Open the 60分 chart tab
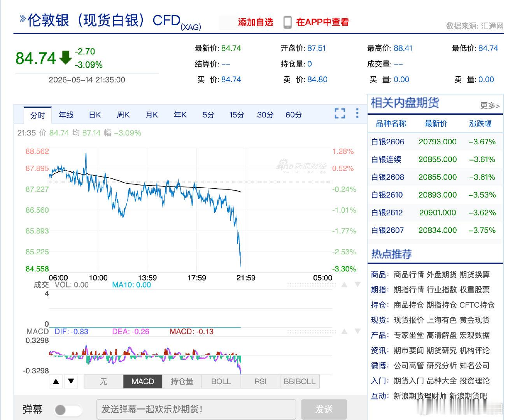 point(294,115)
